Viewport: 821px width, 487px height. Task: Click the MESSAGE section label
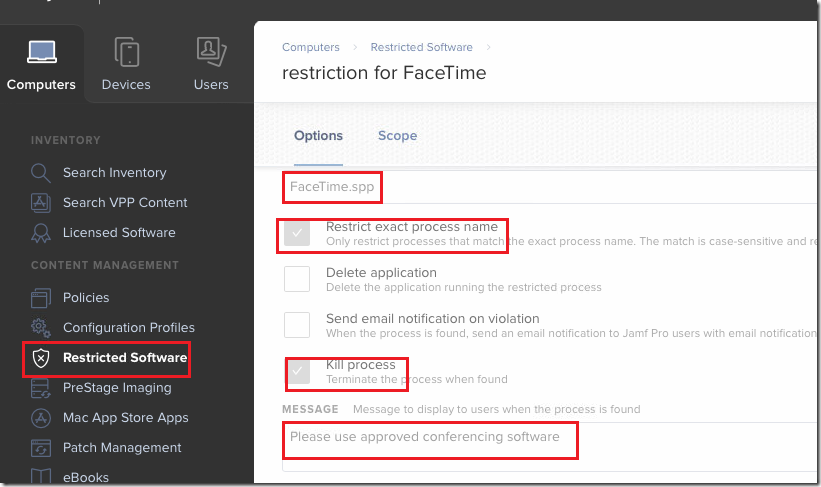pos(310,409)
